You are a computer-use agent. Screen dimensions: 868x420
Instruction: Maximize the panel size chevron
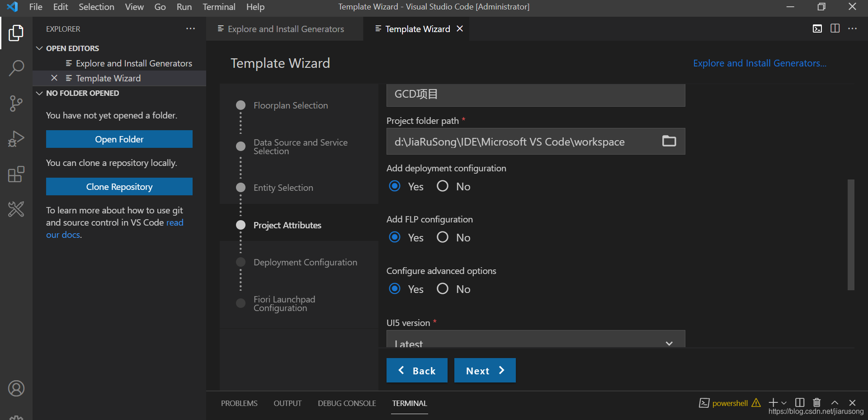tap(835, 403)
